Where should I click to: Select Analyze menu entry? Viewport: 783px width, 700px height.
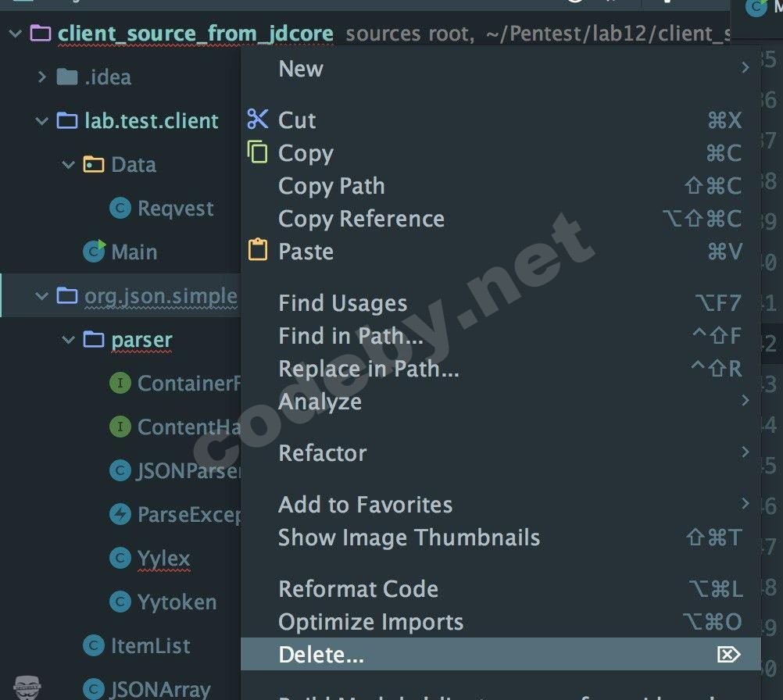coord(501,402)
